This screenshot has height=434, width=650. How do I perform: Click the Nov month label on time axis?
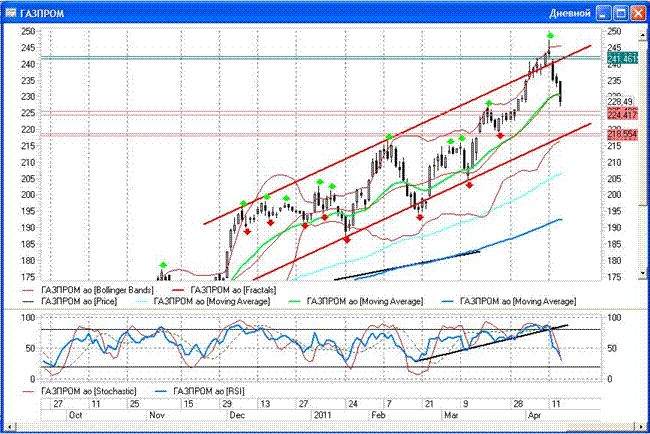[x=157, y=415]
